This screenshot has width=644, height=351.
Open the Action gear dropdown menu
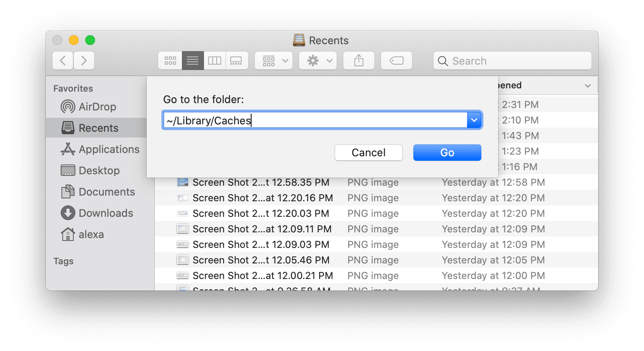click(x=318, y=61)
